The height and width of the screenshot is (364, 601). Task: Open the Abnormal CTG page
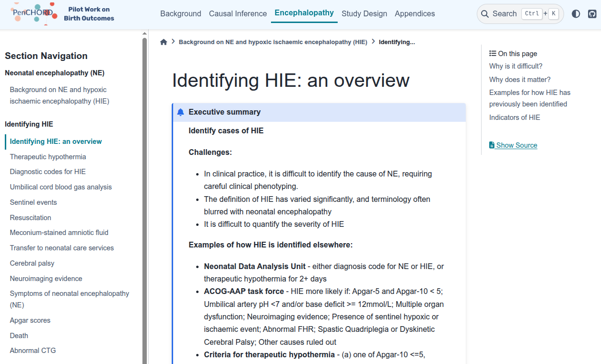click(33, 351)
